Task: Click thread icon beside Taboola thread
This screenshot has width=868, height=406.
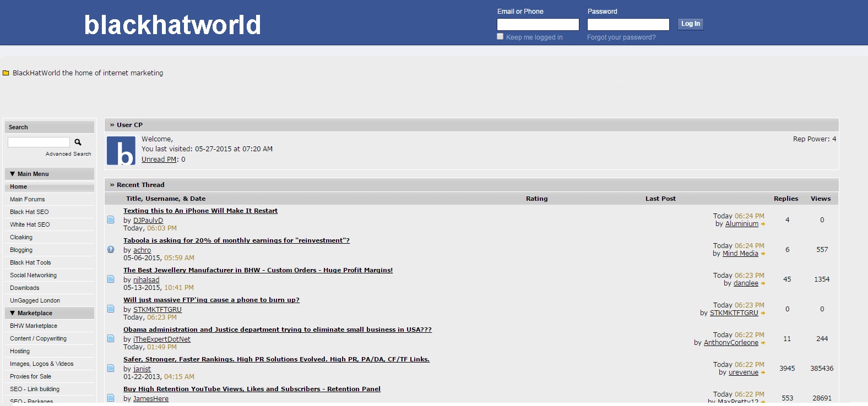Action: pyautogui.click(x=111, y=249)
